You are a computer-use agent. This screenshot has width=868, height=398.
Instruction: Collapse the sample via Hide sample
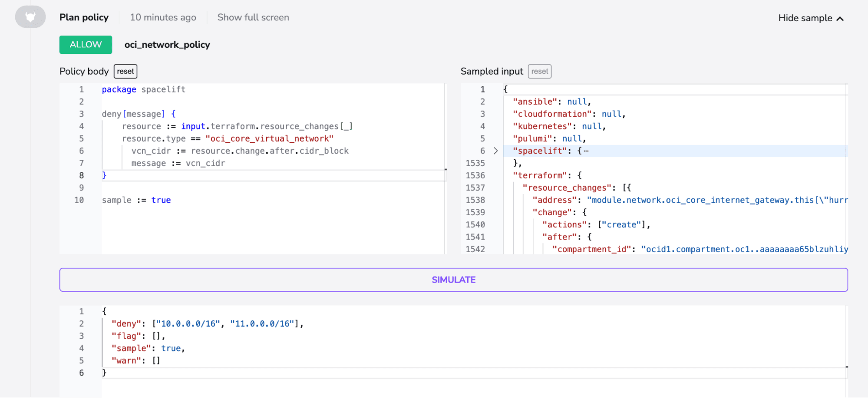coord(811,18)
